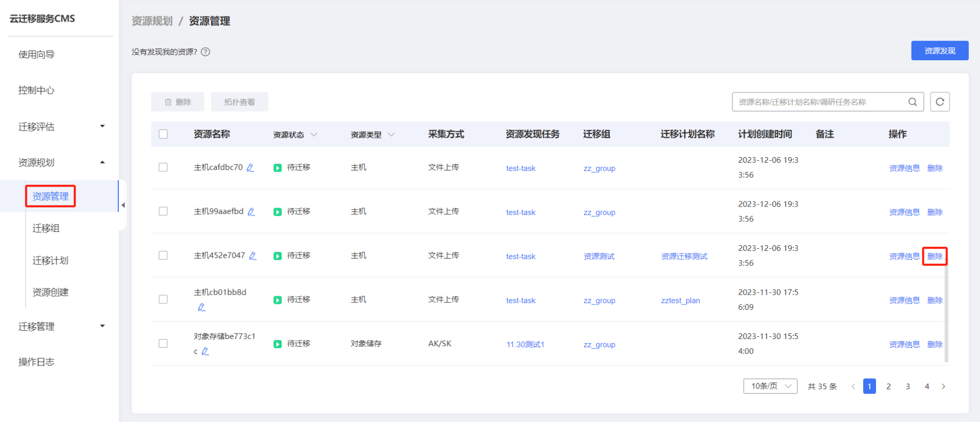Open 资源信息 for 主机cafdbc70

pyautogui.click(x=904, y=168)
